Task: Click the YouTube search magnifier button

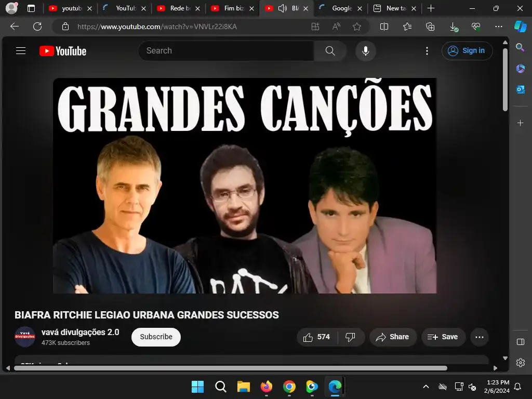Action: coord(330,51)
